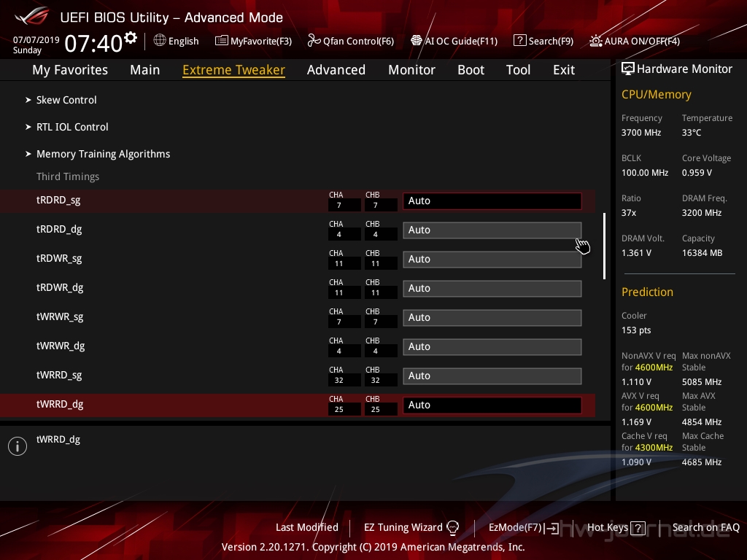Switch to the Main tab
Screen dimensions: 747x560
(145, 70)
